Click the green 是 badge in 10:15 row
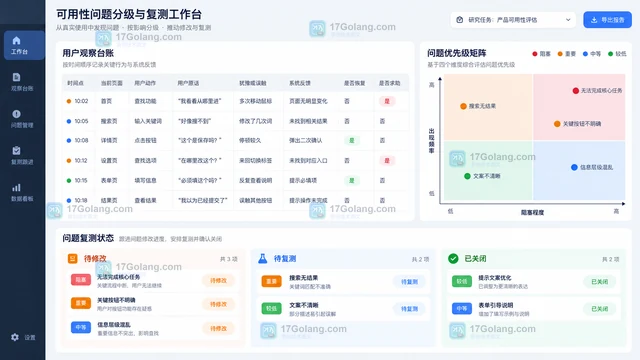The image size is (640, 360). pyautogui.click(x=351, y=180)
